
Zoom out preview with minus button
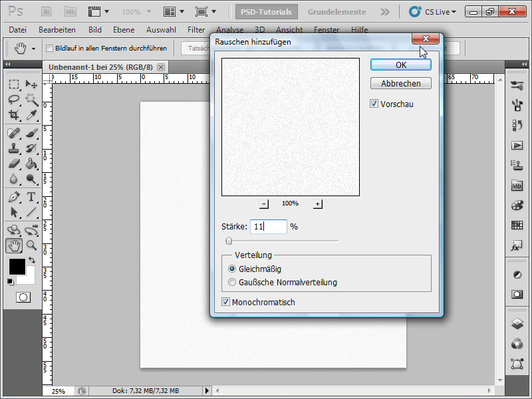(x=263, y=204)
